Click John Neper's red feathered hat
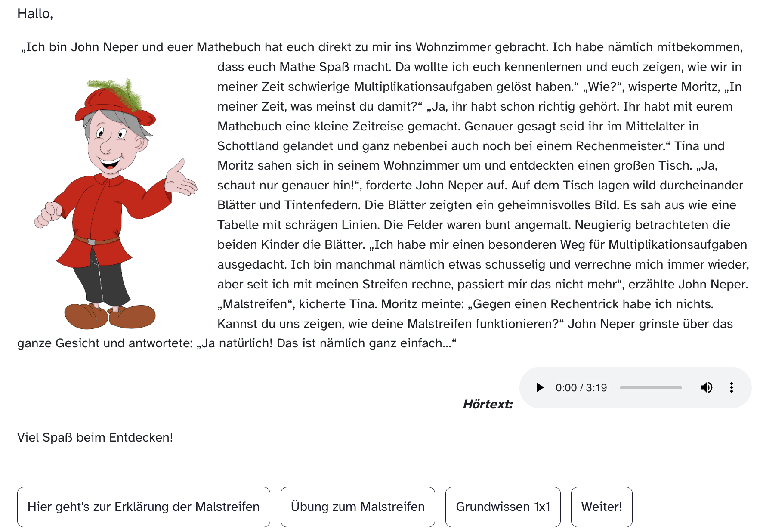 click(115, 102)
